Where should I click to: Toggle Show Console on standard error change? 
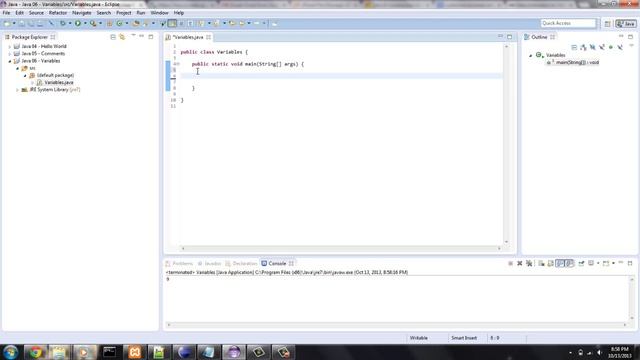point(569,264)
